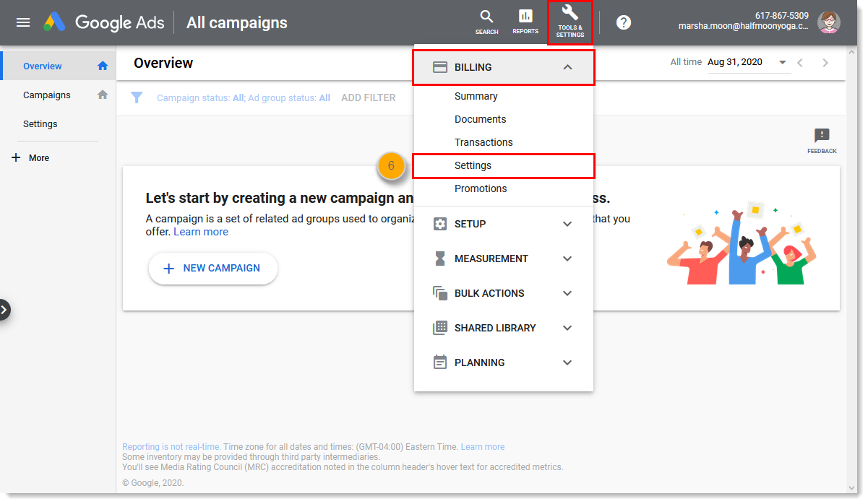Click the filter funnel icon
This screenshot has height=504, width=868.
coord(137,97)
